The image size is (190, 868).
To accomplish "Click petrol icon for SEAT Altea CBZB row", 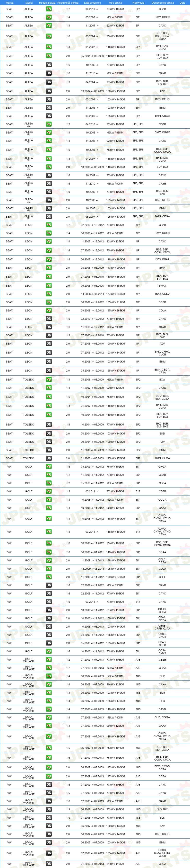I will tap(49, 9).
